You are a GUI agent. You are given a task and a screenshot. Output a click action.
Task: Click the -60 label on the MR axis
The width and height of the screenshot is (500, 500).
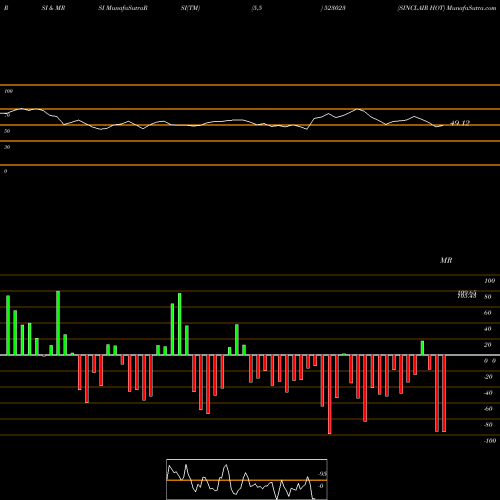[x=488, y=409]
